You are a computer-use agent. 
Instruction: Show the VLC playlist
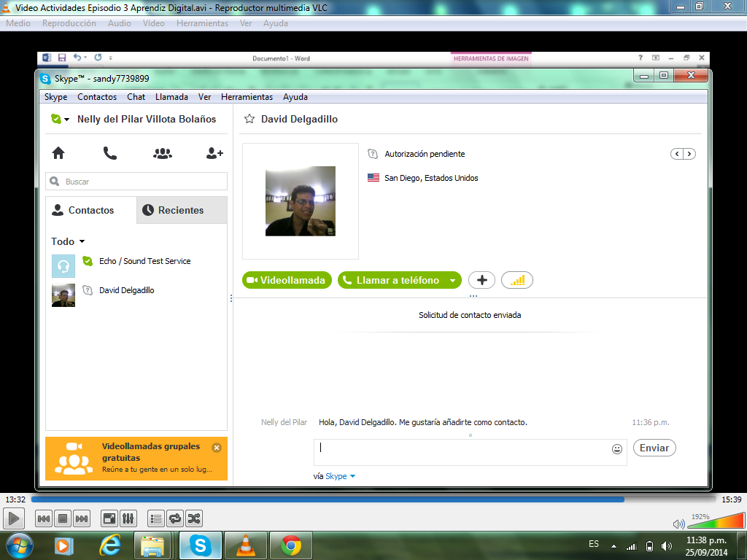(156, 518)
